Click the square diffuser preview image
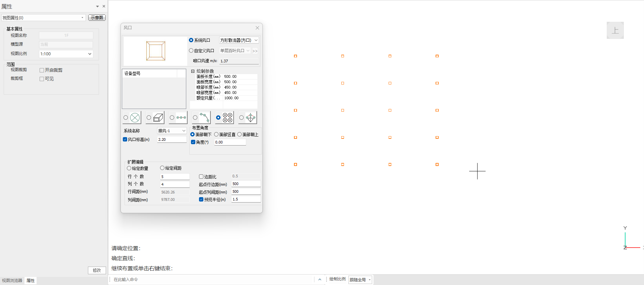The image size is (644, 285). pos(155,51)
